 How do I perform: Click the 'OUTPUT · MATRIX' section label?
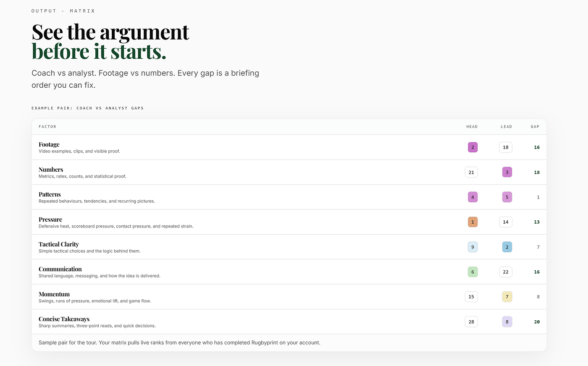pos(63,11)
